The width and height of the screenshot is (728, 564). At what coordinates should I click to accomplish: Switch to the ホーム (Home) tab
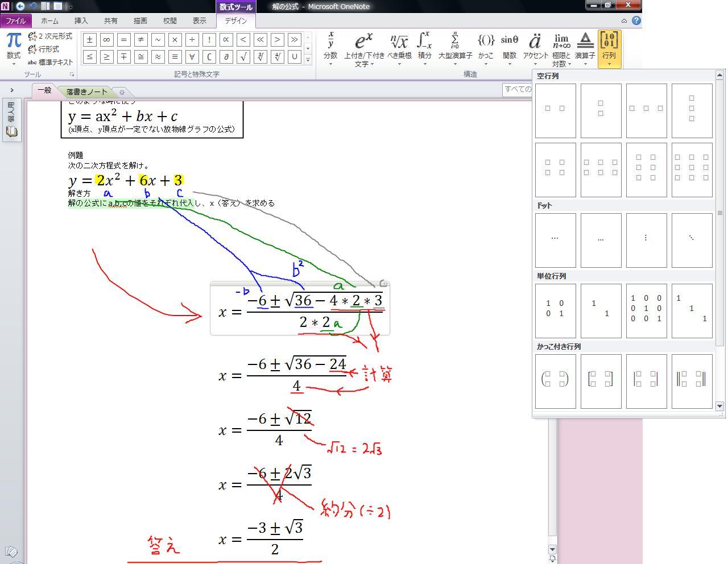(x=49, y=20)
